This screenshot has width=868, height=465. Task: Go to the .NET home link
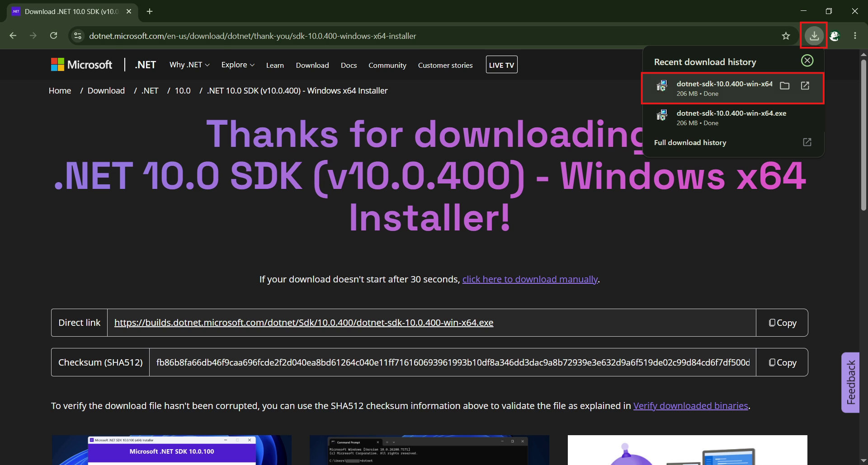point(145,65)
